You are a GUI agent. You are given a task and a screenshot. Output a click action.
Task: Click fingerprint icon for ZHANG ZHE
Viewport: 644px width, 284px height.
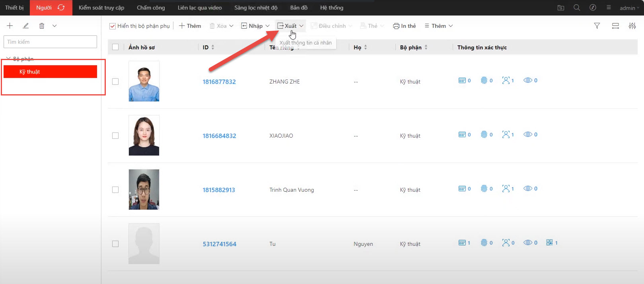pyautogui.click(x=484, y=80)
